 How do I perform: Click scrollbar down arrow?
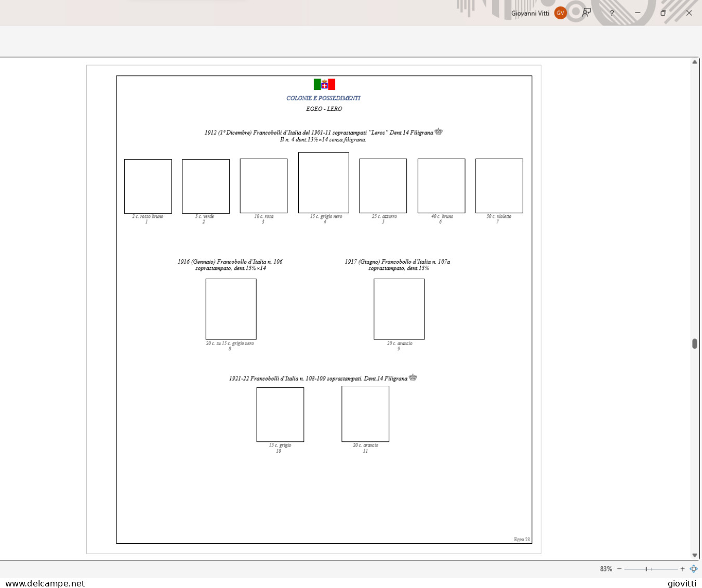(x=695, y=555)
